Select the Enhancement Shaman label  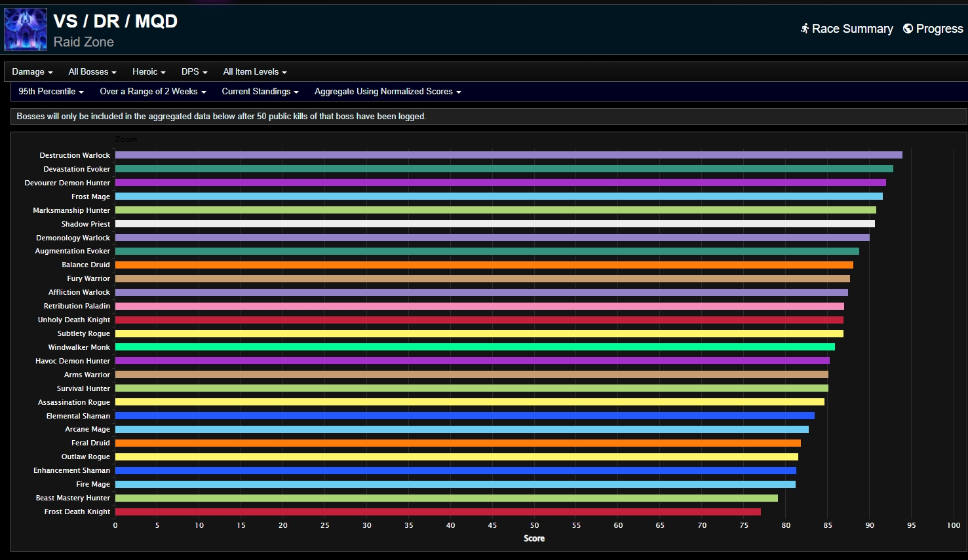(72, 470)
